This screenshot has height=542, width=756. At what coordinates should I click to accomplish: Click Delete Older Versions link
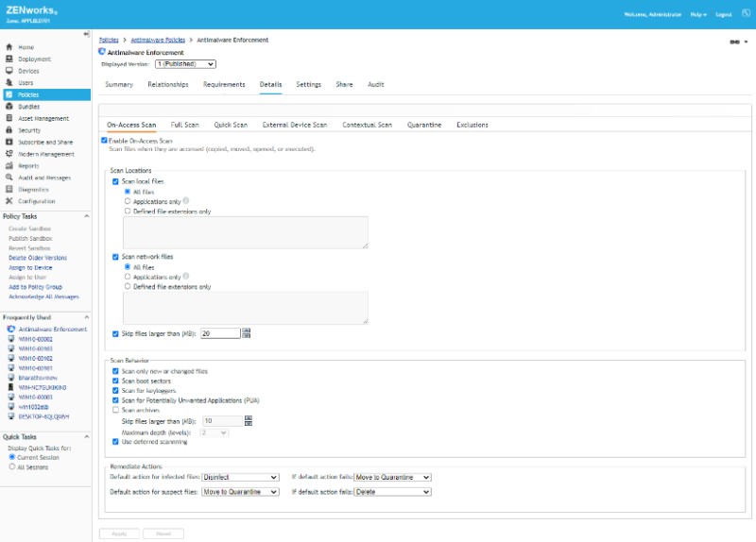click(x=38, y=258)
